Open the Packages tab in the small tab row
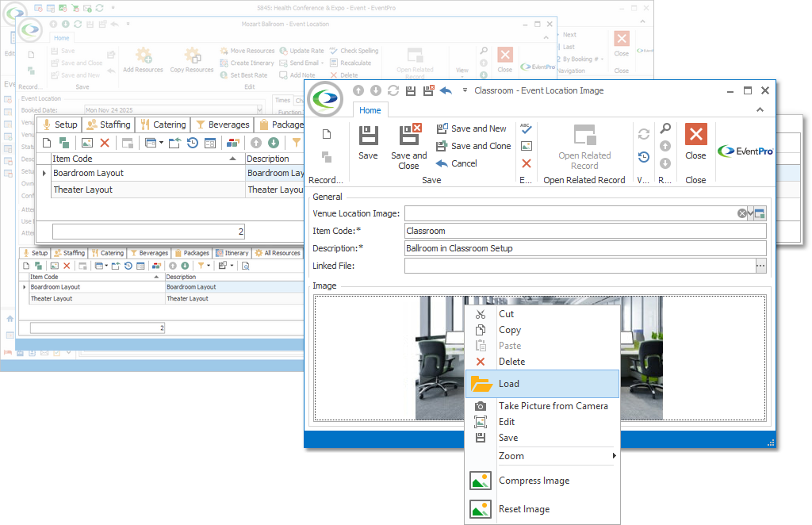Image resolution: width=812 pixels, height=525 pixels. pos(192,253)
